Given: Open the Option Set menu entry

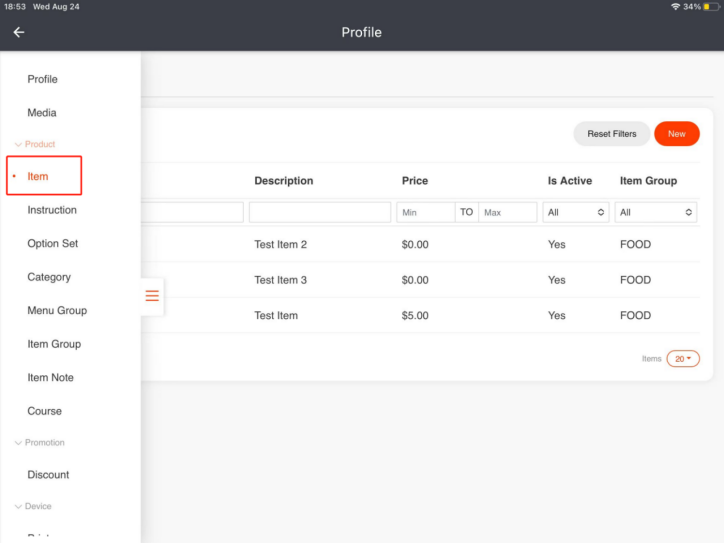Looking at the screenshot, I should pyautogui.click(x=52, y=244).
